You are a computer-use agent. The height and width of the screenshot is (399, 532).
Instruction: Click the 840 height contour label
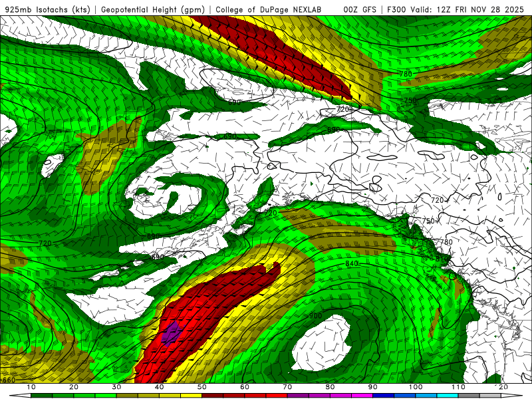(x=352, y=263)
